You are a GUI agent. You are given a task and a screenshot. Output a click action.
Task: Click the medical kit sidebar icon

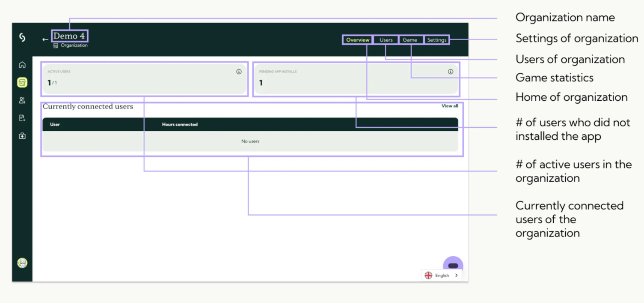22,136
